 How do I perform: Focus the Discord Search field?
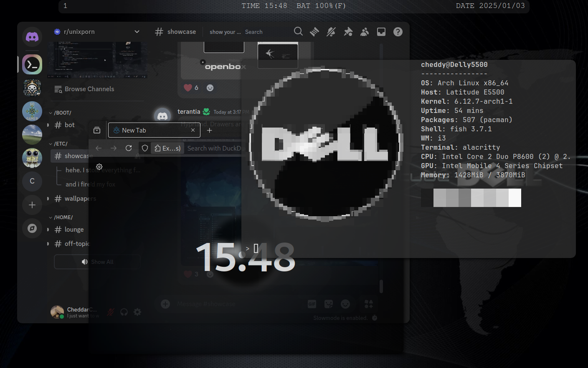pos(267,32)
